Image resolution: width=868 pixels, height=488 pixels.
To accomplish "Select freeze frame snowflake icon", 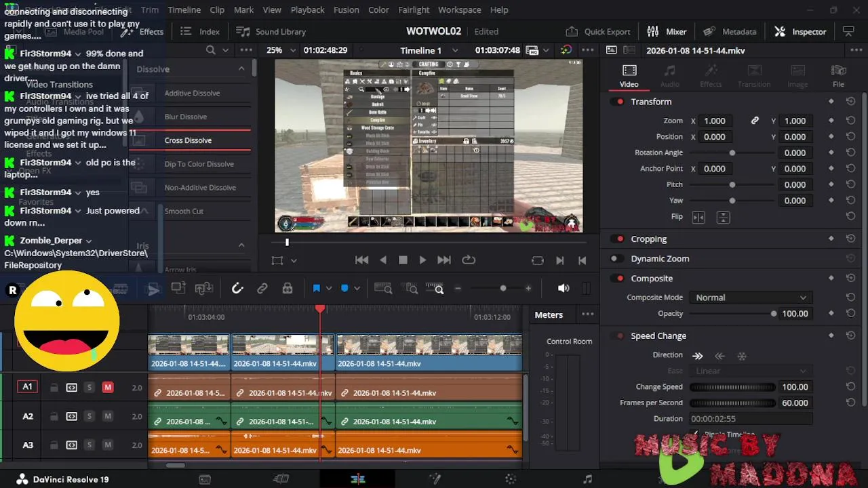I will coord(742,356).
